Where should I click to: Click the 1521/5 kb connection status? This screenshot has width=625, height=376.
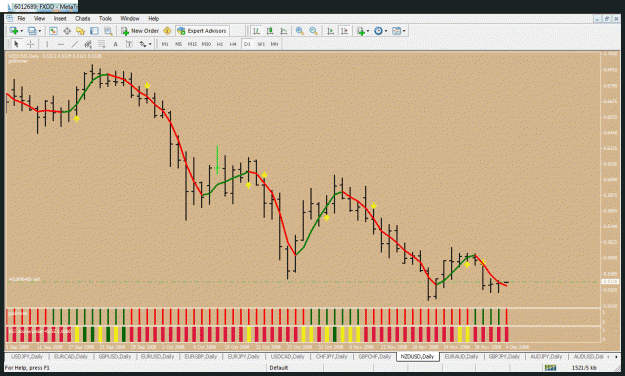click(584, 368)
